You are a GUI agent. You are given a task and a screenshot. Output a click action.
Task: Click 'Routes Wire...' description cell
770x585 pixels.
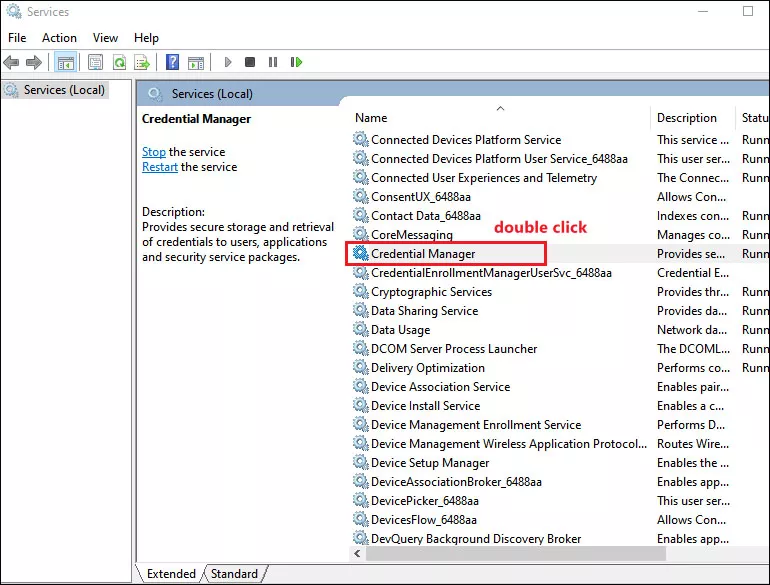pos(693,444)
